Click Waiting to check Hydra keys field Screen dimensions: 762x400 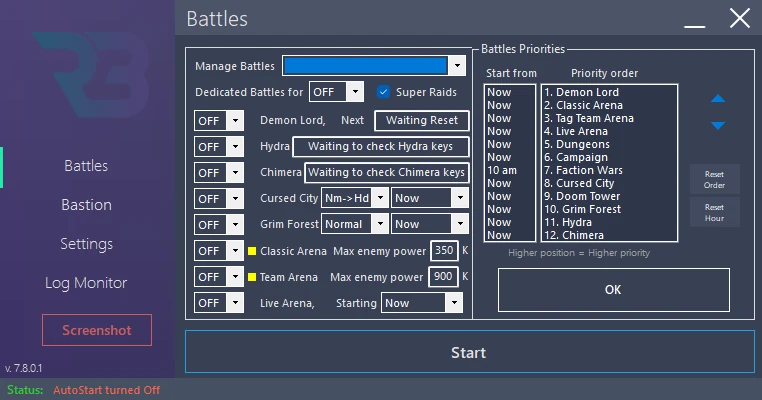click(381, 146)
